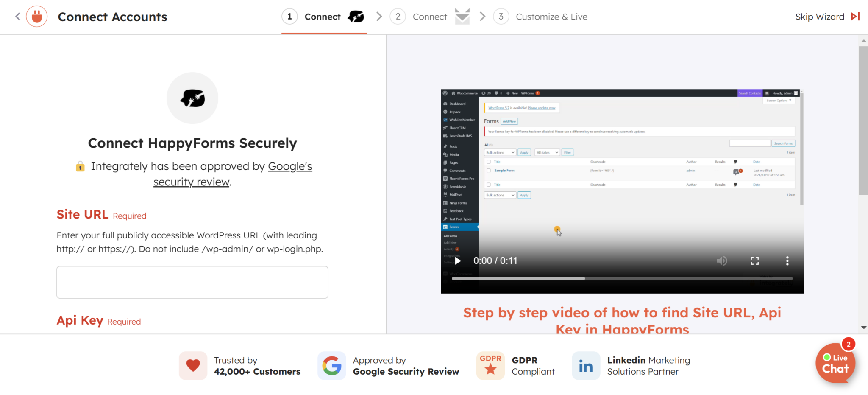Select the email connector icon in step 2
Viewport: 868px width, 395px height.
462,17
